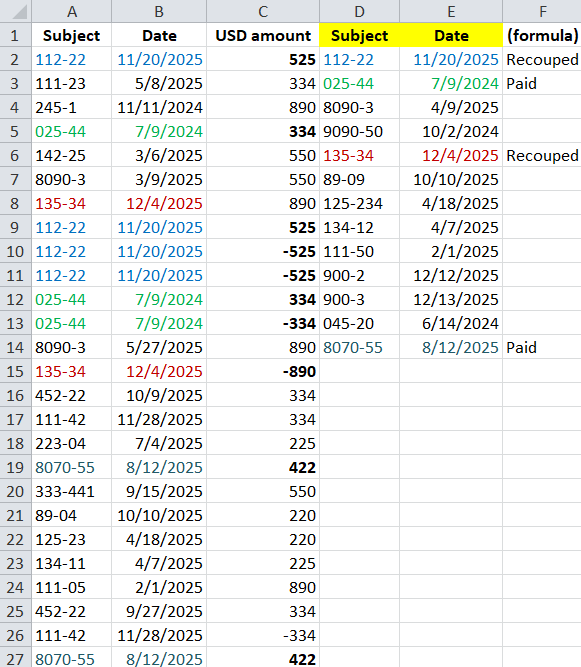Image resolution: width=581 pixels, height=667 pixels.
Task: Select row 27 header
Action: [x=15, y=658]
